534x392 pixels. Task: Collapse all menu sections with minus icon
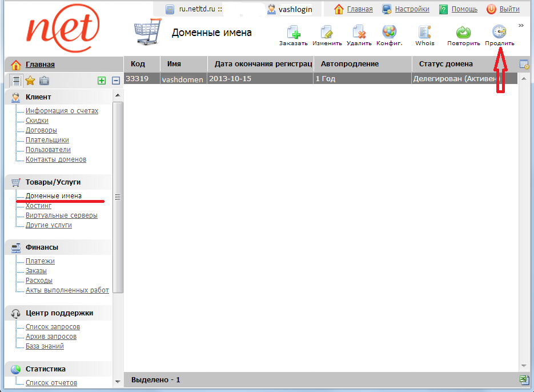(116, 81)
